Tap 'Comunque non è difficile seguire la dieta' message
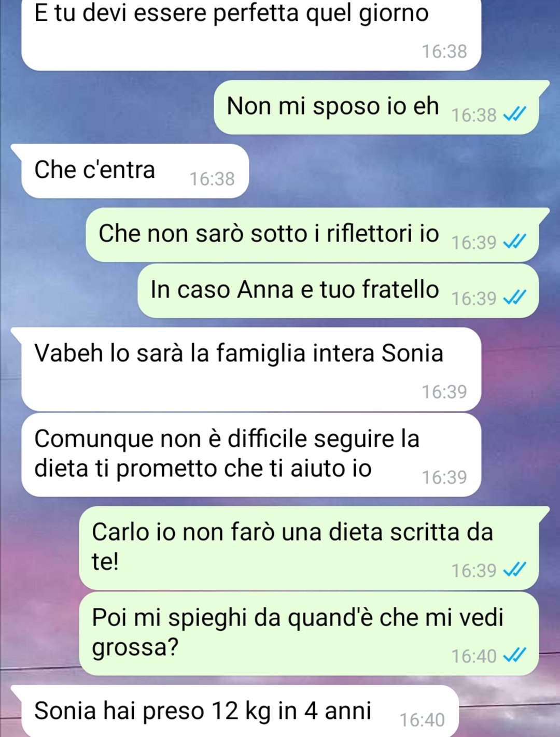Viewport: 560px width, 737px height. click(251, 455)
